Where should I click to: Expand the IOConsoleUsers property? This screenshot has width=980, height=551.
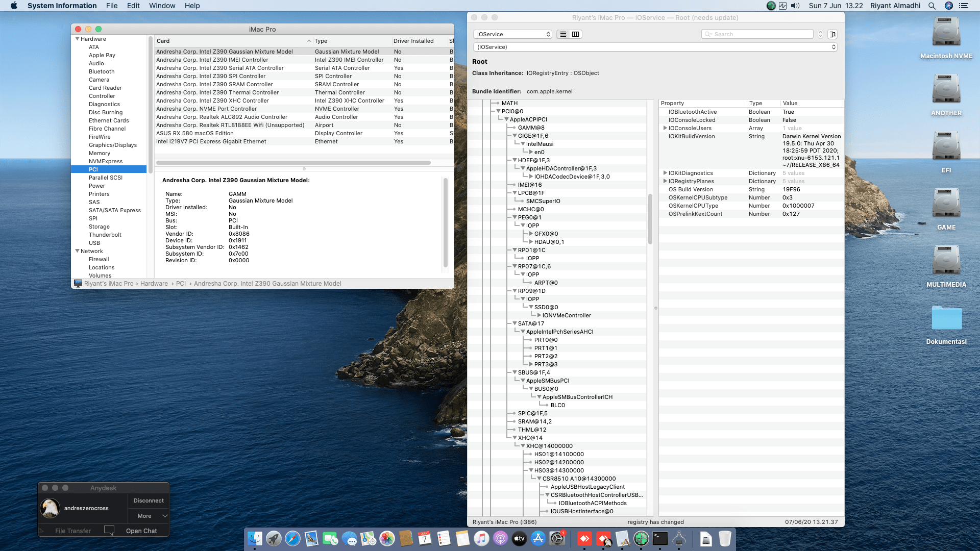[665, 128]
